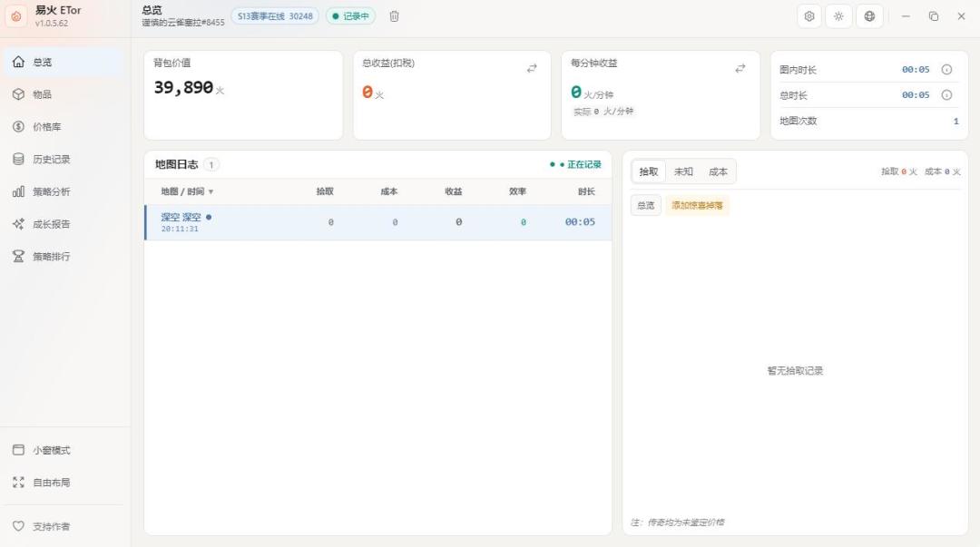Open settings gear icon
980x547 pixels.
(x=809, y=16)
